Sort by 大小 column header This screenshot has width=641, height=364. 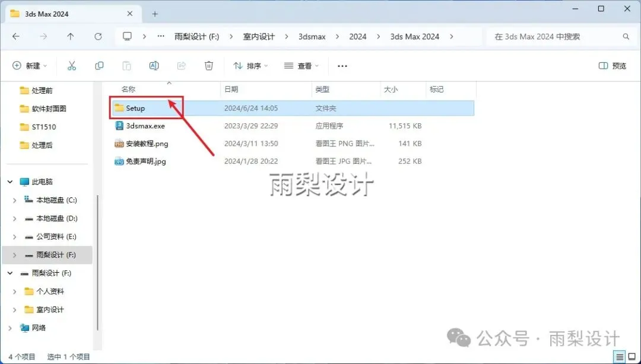391,89
